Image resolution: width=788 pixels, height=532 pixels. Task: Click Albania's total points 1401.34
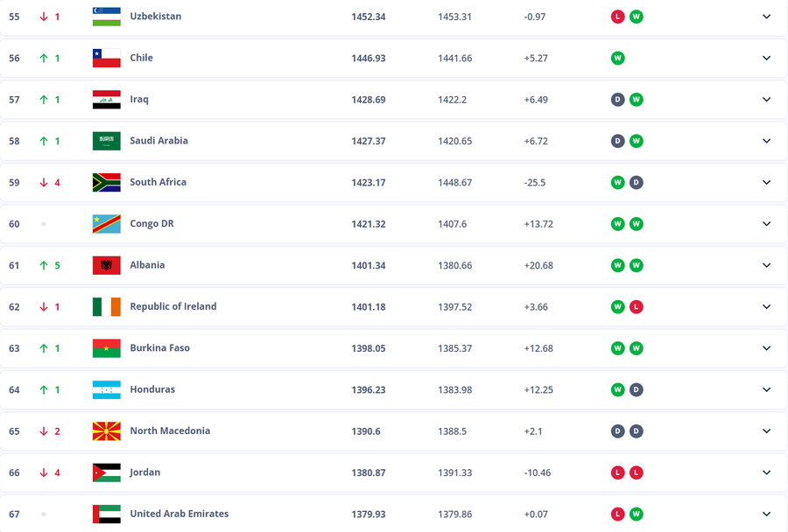point(368,265)
